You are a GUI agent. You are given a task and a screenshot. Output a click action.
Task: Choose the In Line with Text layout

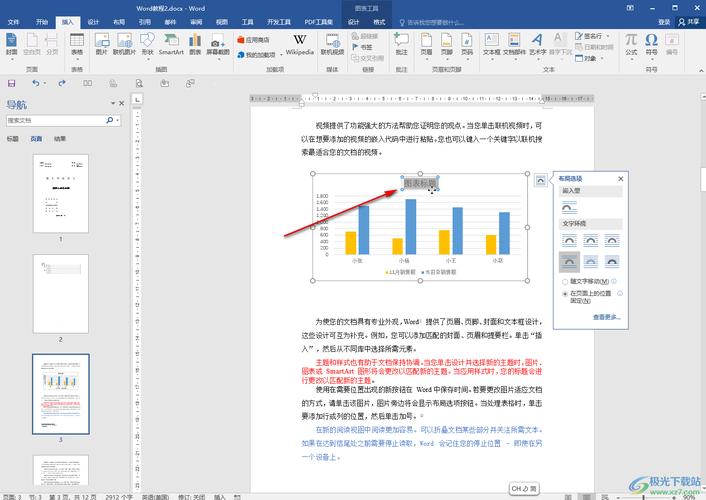[x=569, y=208]
